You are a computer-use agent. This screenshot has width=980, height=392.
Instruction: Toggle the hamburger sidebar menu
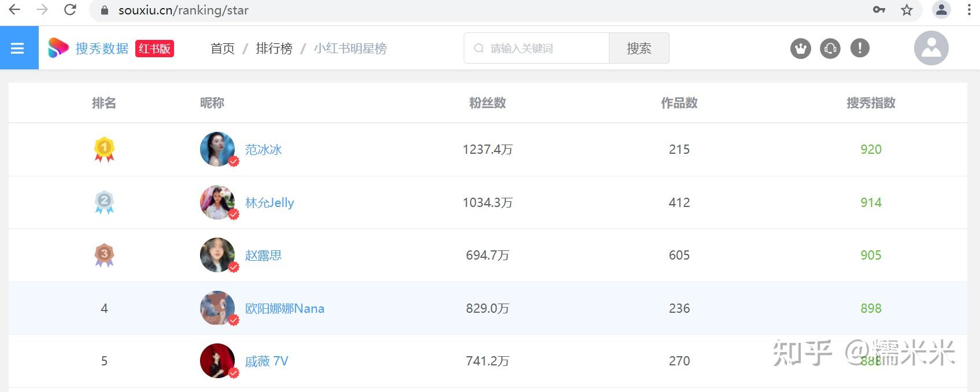(17, 48)
